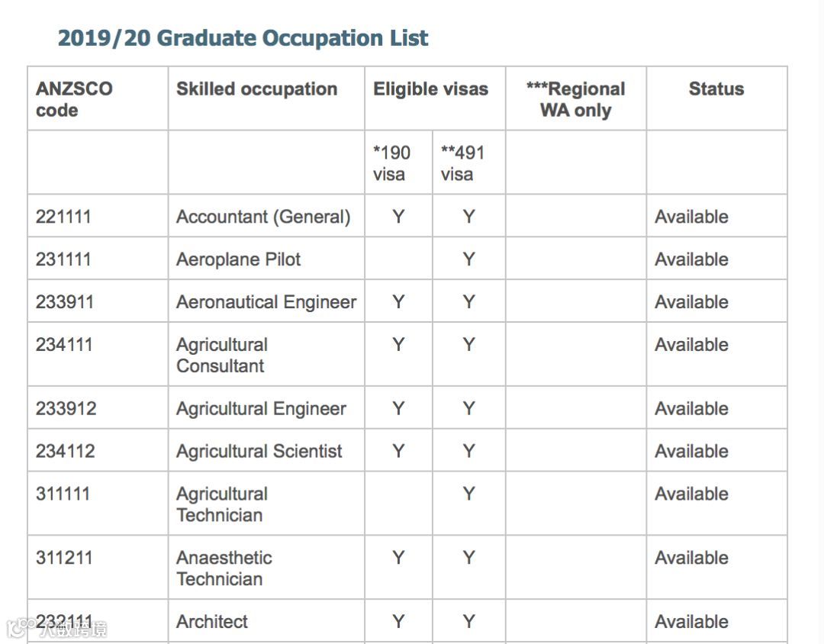Viewport: 824px width, 644px height.
Task: Click the Anaesthetic Technician occupation cell
Action: pos(224,568)
